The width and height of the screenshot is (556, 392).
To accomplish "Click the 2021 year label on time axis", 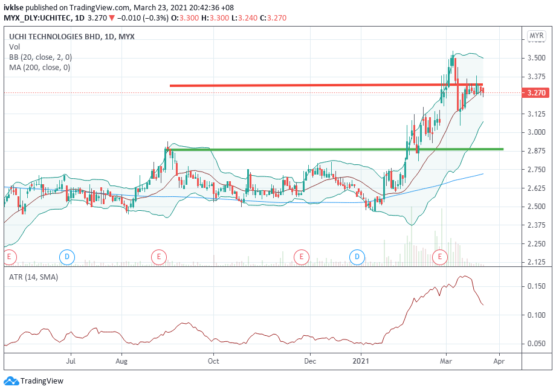I will point(361,361).
